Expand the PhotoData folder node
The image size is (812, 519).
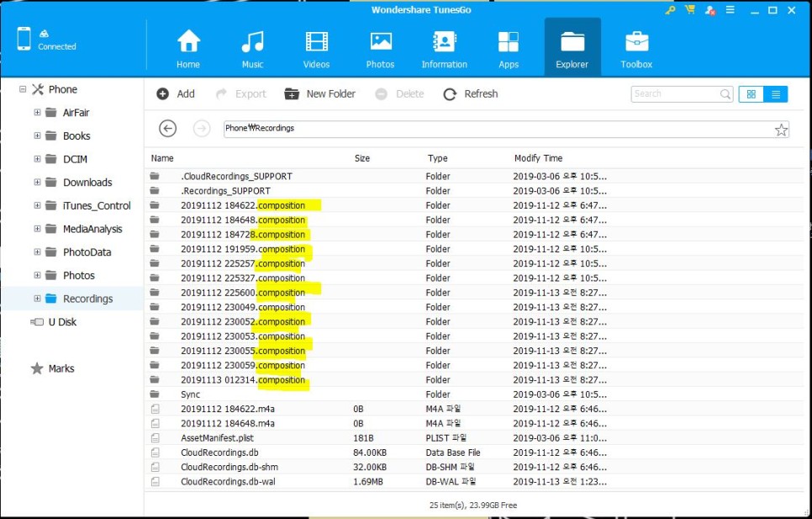tap(37, 252)
